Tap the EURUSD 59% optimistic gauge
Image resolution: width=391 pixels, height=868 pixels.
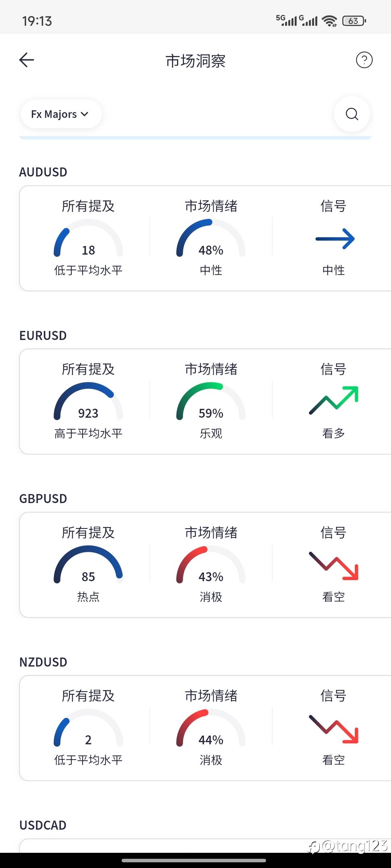pyautogui.click(x=211, y=401)
